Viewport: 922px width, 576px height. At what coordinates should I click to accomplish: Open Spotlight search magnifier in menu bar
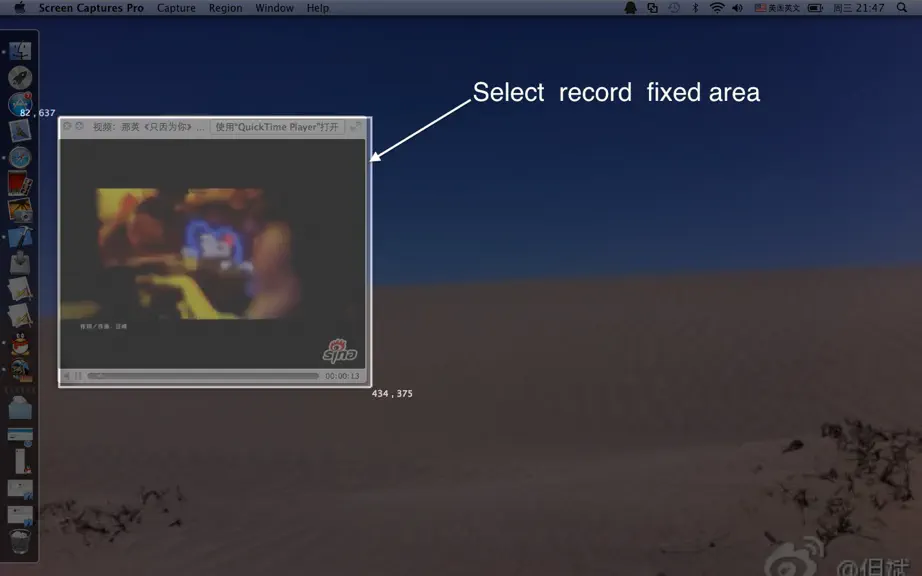point(901,8)
